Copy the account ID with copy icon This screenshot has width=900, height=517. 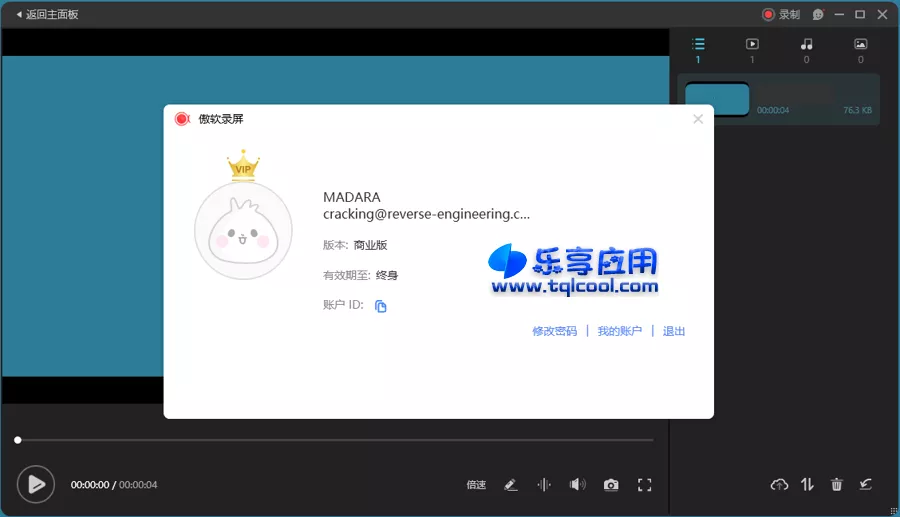(x=381, y=306)
